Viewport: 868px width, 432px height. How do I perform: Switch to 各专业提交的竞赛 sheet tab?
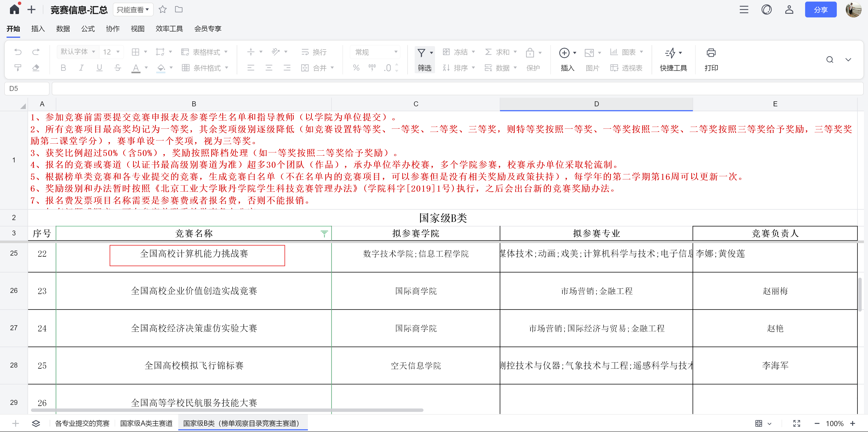coord(82,424)
